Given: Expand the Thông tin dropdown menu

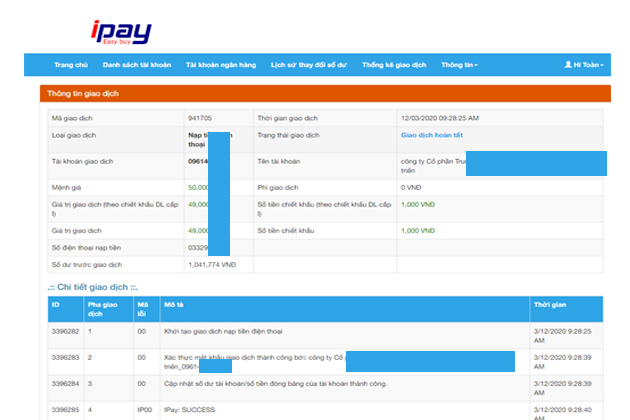Looking at the screenshot, I should point(459,65).
